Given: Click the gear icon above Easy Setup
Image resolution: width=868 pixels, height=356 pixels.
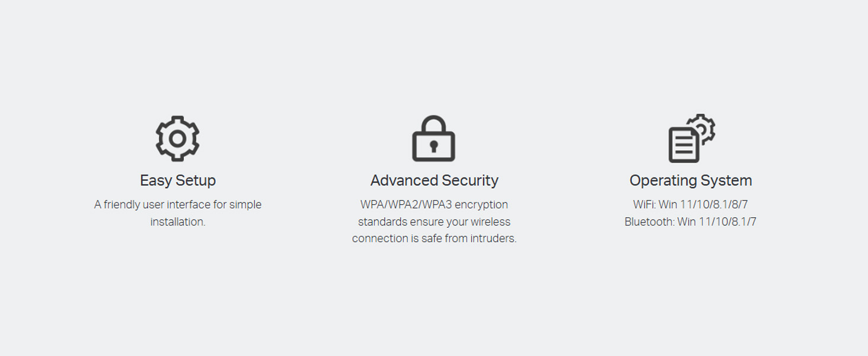Looking at the screenshot, I should coord(177,138).
